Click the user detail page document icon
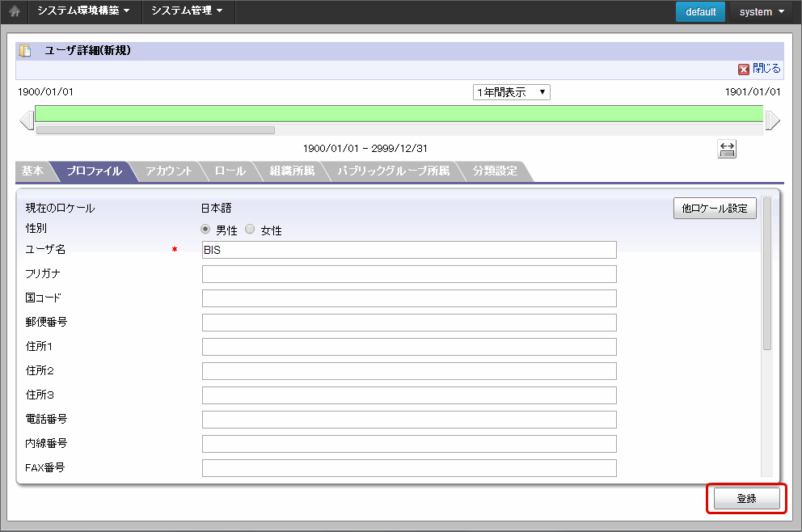 tap(25, 51)
